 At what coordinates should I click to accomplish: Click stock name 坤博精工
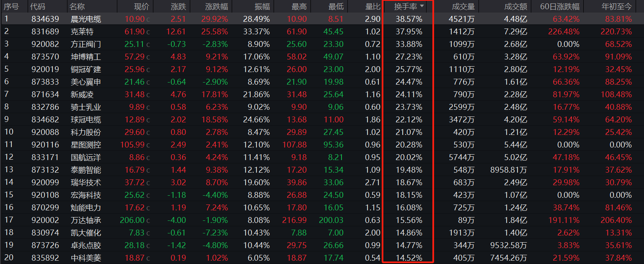click(86, 57)
